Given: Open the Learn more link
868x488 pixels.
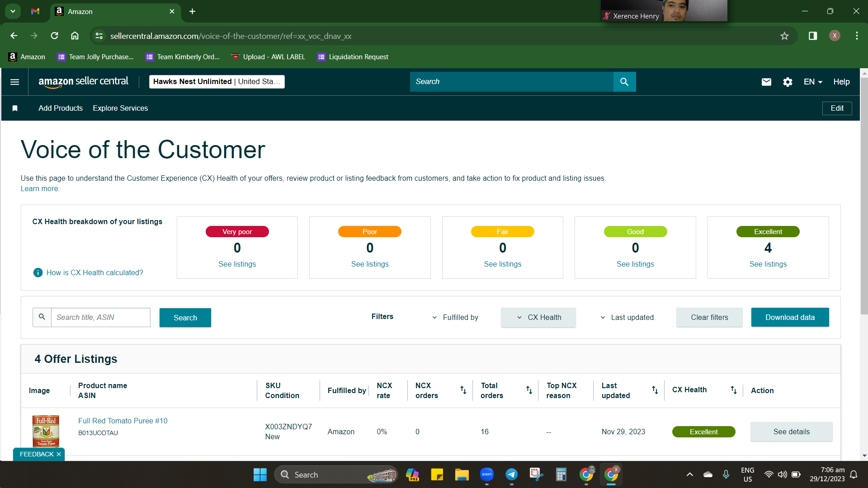Looking at the screenshot, I should [x=39, y=189].
